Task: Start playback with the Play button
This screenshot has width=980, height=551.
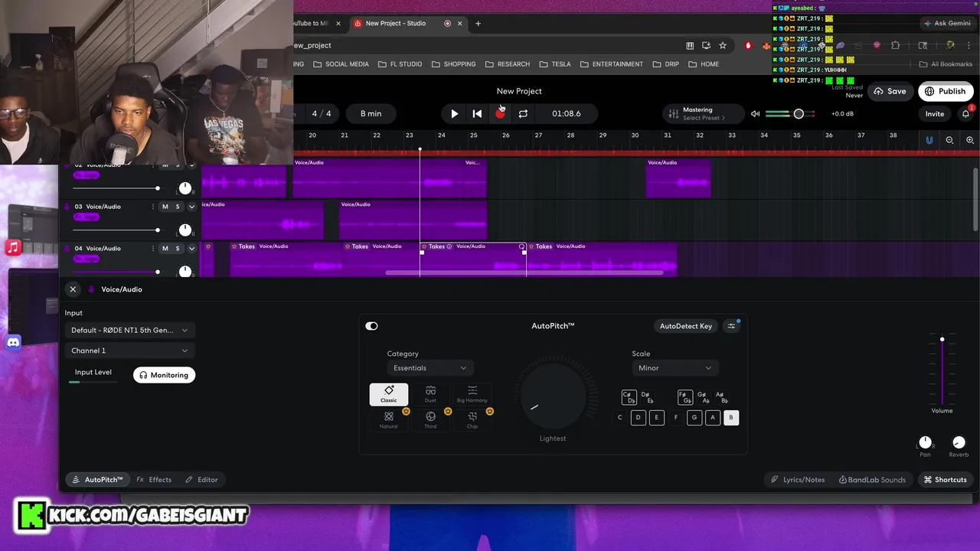Action: tap(454, 113)
